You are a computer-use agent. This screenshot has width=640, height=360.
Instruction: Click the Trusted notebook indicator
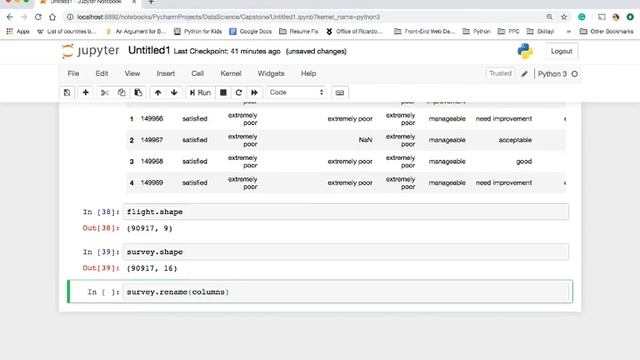point(500,73)
